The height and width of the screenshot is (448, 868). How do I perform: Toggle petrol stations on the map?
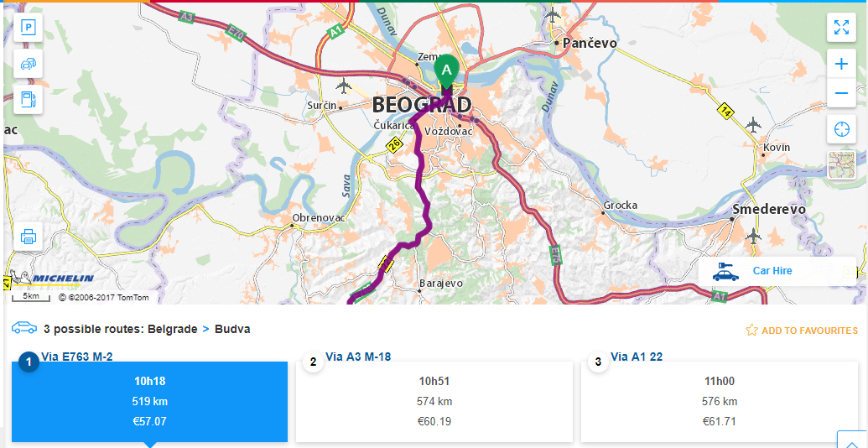coord(28,99)
